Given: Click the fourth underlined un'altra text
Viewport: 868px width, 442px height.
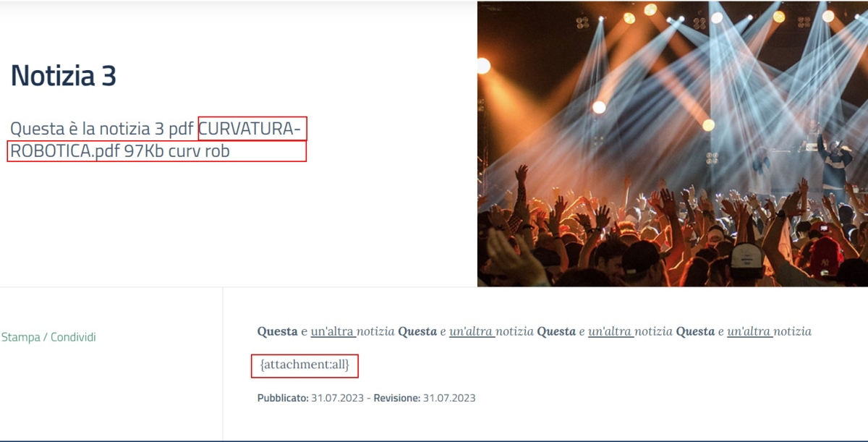Looking at the screenshot, I should click(749, 331).
